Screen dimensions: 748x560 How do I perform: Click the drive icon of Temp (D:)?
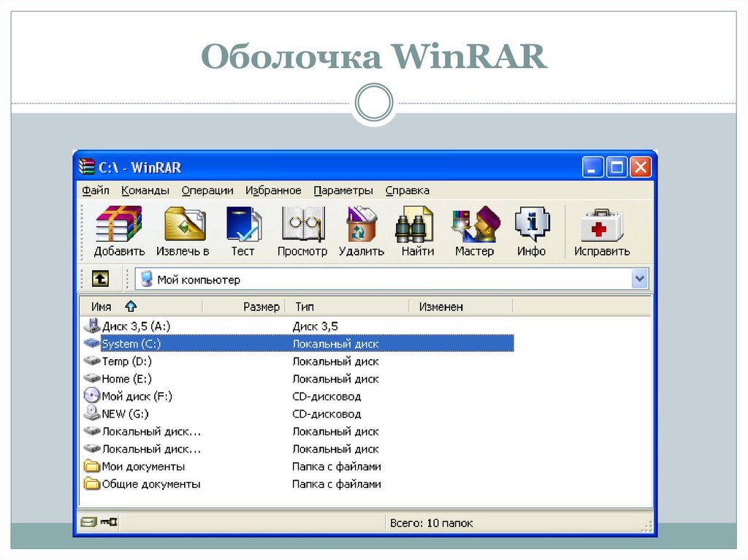tap(91, 361)
